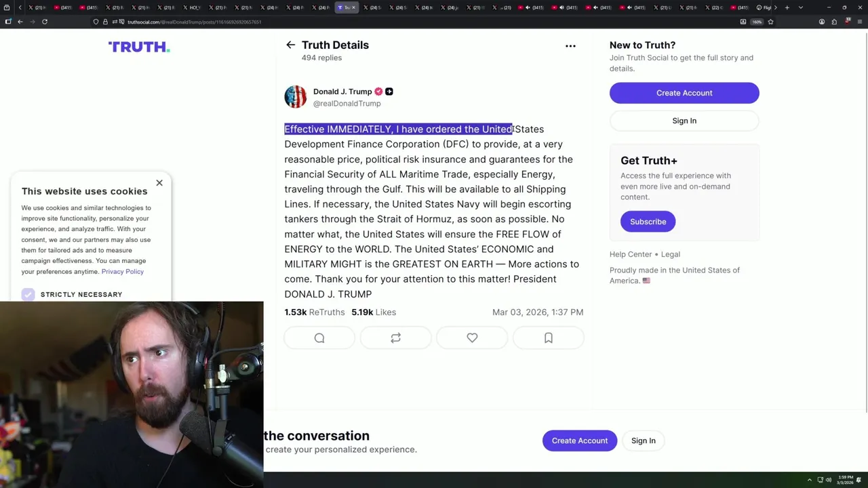
Task: Click the 494 replies count text
Action: coord(321,58)
